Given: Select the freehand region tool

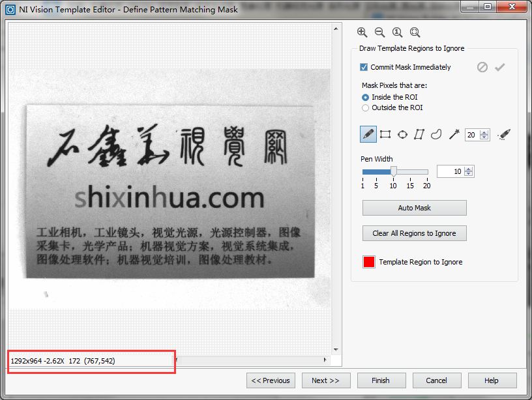Looking at the screenshot, I should [437, 134].
